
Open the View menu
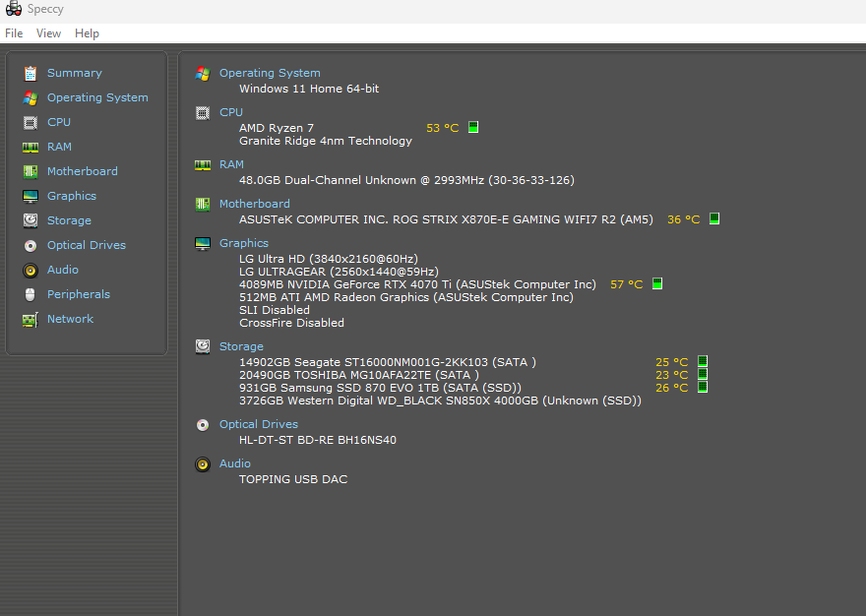(48, 33)
